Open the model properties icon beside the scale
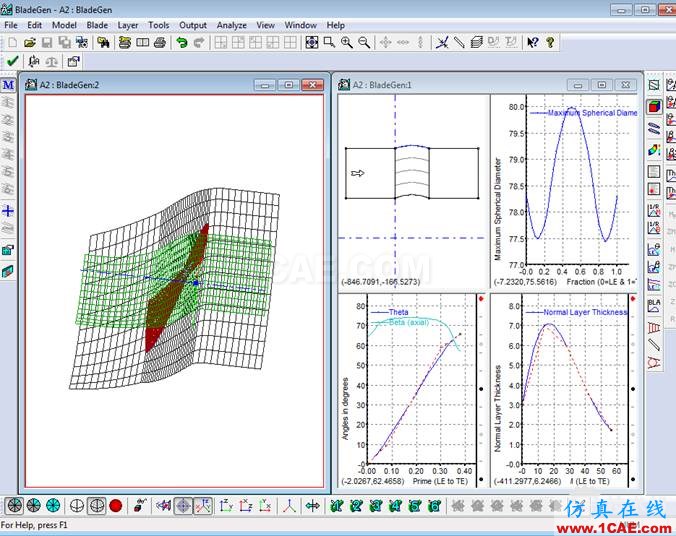The height and width of the screenshot is (536, 676). (73, 62)
